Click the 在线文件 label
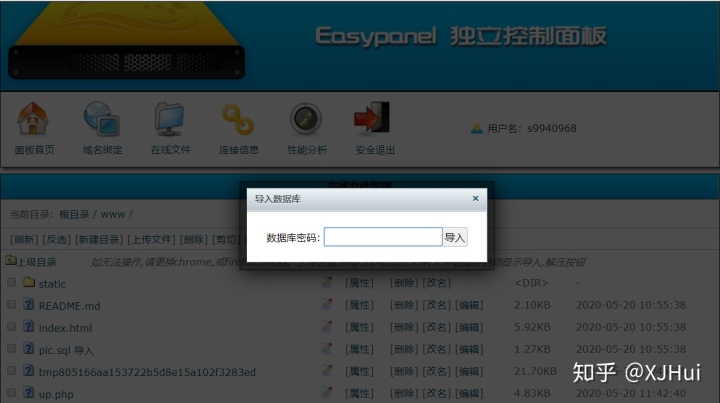The height and width of the screenshot is (403, 720). pyautogui.click(x=170, y=150)
